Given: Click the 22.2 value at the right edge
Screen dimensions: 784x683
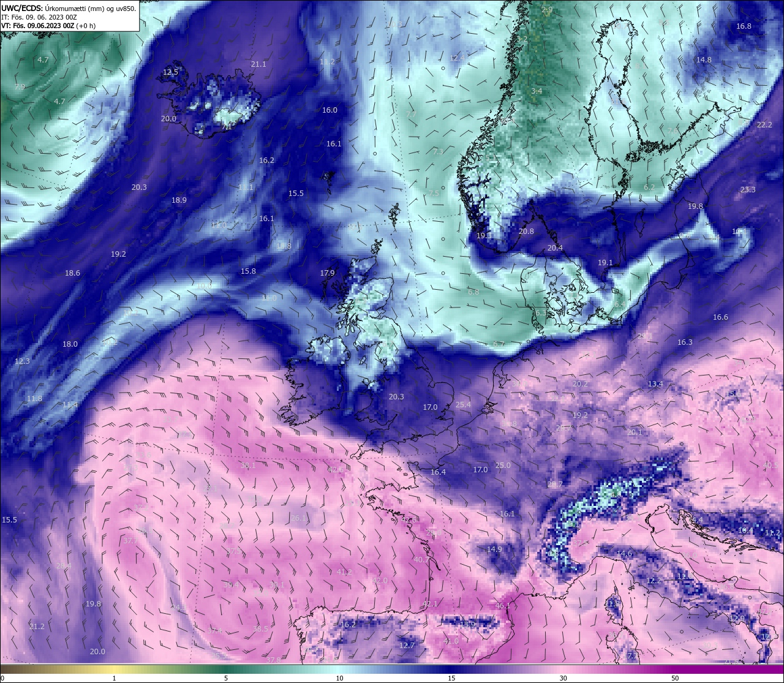Looking at the screenshot, I should (x=764, y=125).
